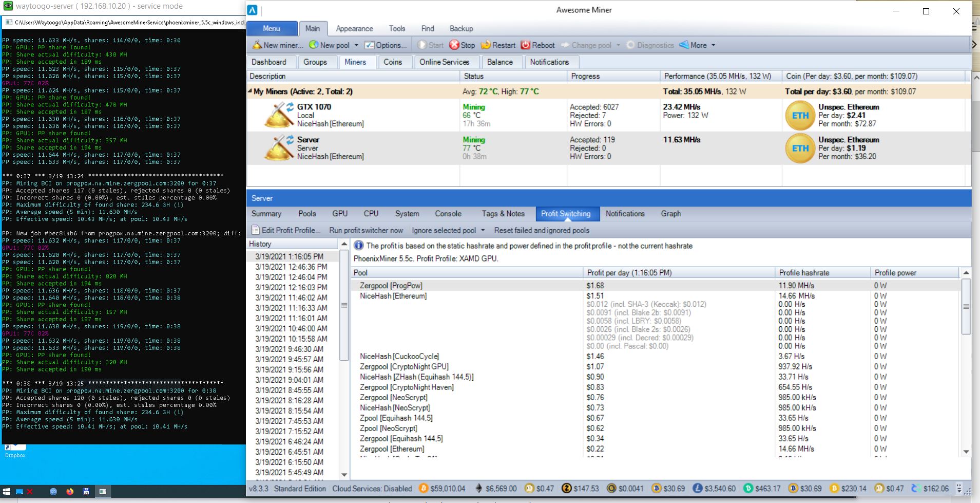Image resolution: width=980 pixels, height=503 pixels.
Task: Open the Console tab for Server
Action: pos(448,214)
